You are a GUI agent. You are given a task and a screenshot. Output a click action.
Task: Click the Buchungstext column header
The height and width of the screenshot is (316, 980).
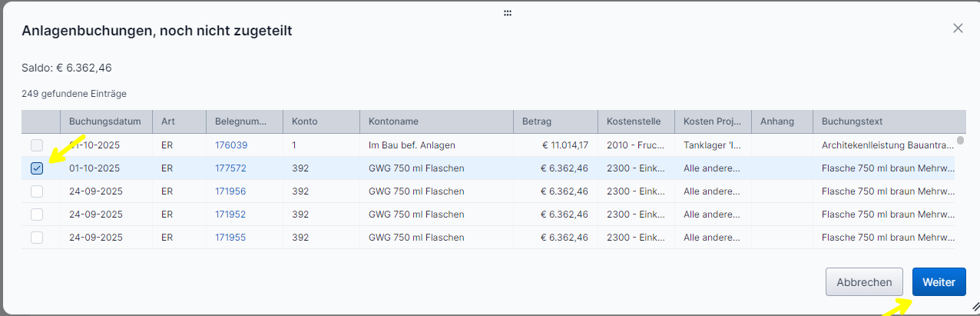pyautogui.click(x=852, y=121)
